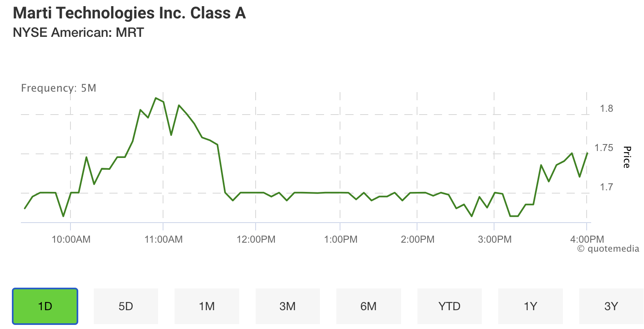Show year-to-date YTD chart
The width and height of the screenshot is (644, 329).
point(449,306)
